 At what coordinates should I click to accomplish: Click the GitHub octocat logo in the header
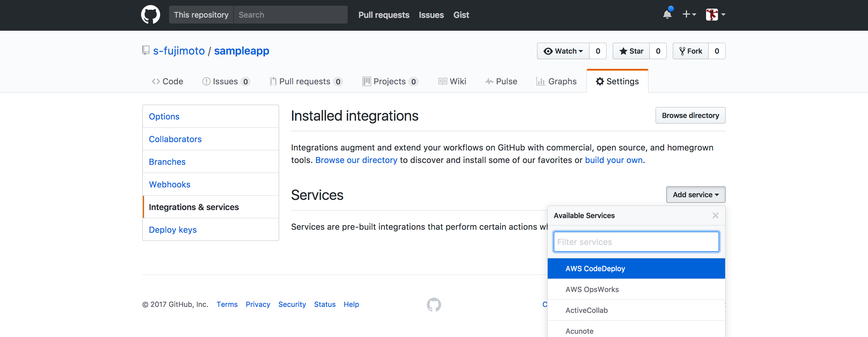(151, 15)
